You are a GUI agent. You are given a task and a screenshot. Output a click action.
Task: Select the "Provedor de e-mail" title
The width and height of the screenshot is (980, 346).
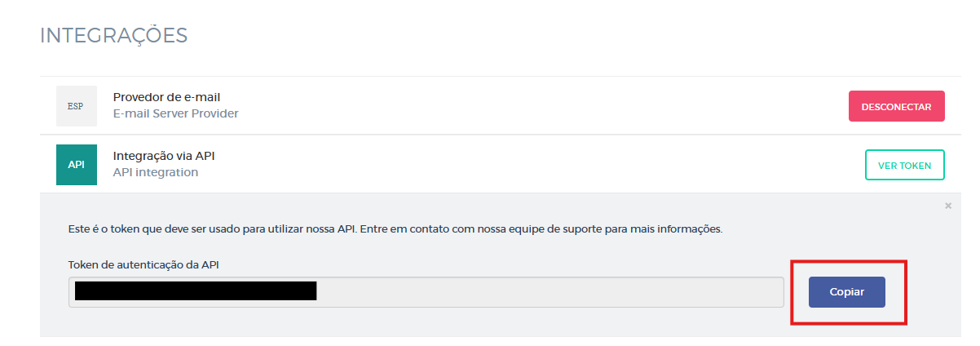click(x=166, y=98)
